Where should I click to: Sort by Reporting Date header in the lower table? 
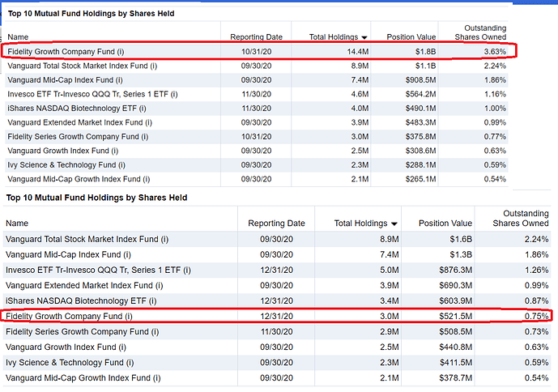point(276,224)
